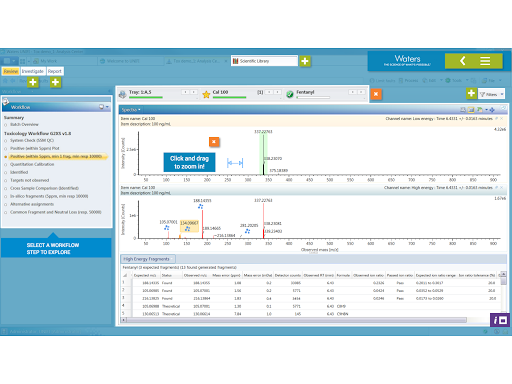Viewport: 512px width, 384px height.
Task: Select the Targets not observed step
Action: click(30, 180)
